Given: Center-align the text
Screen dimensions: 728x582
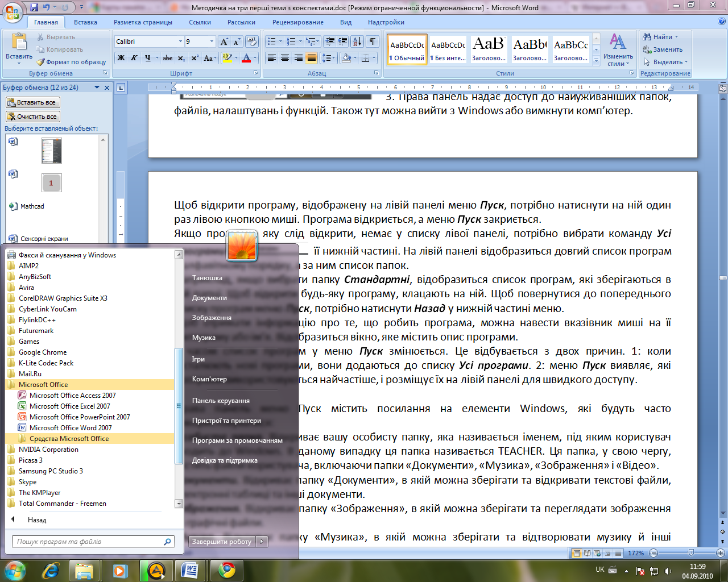Looking at the screenshot, I should tap(285, 58).
